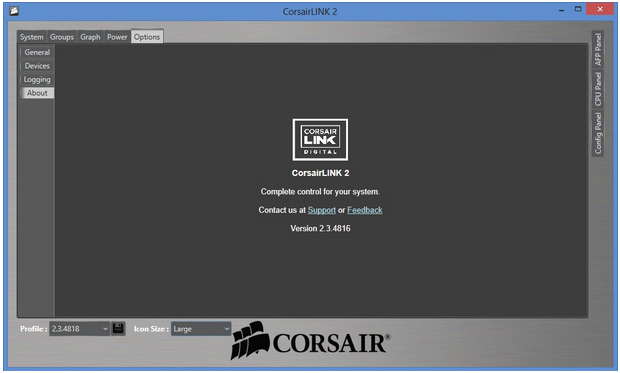
Task: Expand the Icon Size dropdown
Action: tap(201, 329)
